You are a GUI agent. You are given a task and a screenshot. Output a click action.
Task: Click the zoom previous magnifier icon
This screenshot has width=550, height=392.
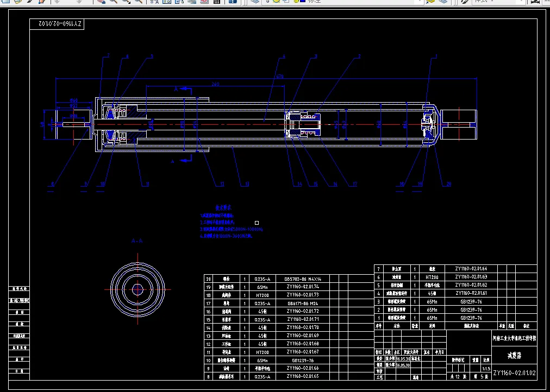click(x=139, y=2)
